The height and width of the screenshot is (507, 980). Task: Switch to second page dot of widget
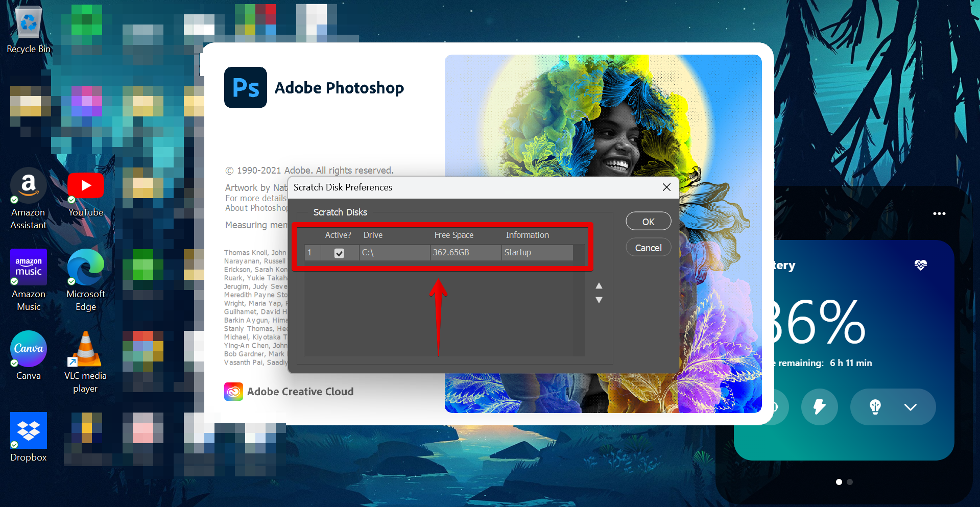[x=850, y=482]
